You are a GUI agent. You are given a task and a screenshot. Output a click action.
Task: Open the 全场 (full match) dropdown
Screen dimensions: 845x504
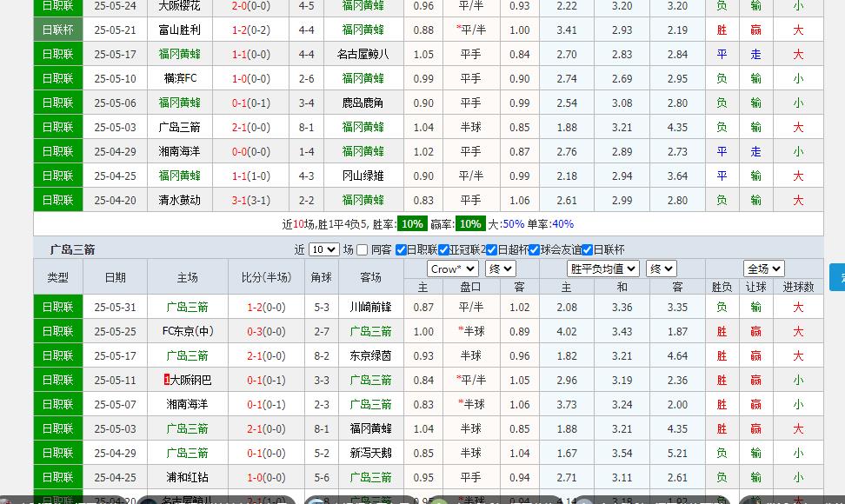pyautogui.click(x=762, y=269)
